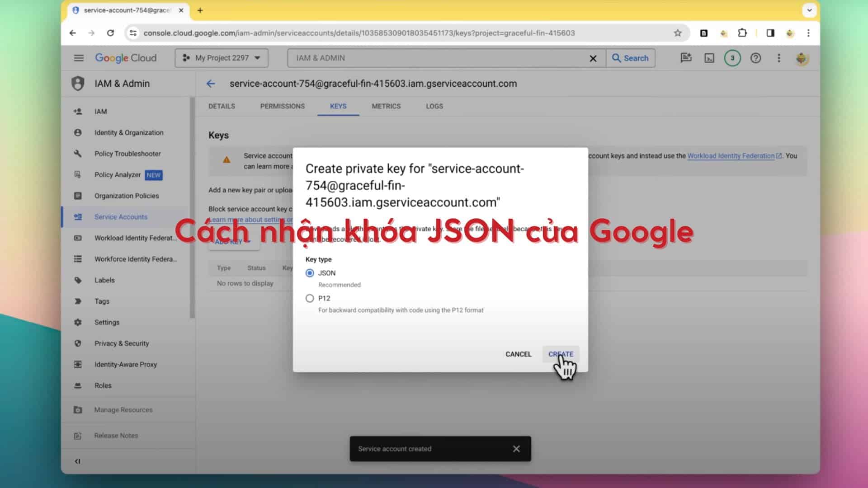Open the browser tab search chevron
The image size is (868, 488).
(x=809, y=10)
